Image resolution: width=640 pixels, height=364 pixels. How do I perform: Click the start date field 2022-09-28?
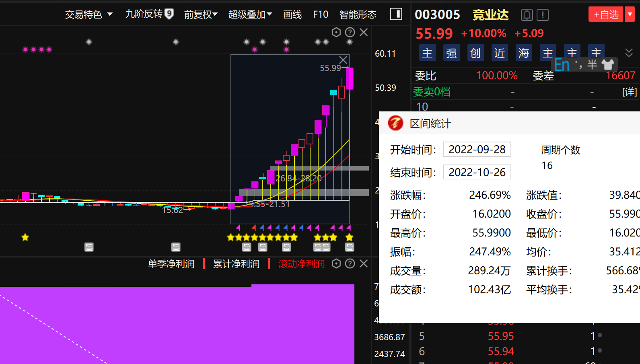point(477,149)
